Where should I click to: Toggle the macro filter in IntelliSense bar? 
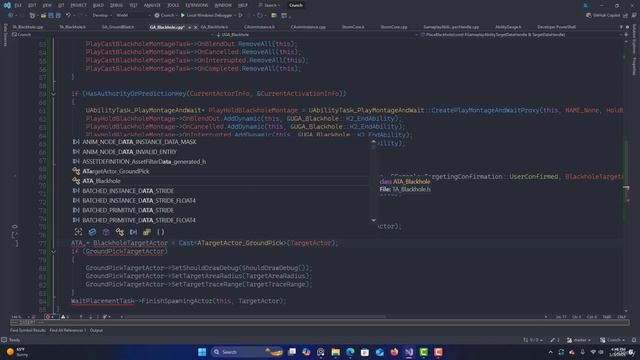(133, 232)
